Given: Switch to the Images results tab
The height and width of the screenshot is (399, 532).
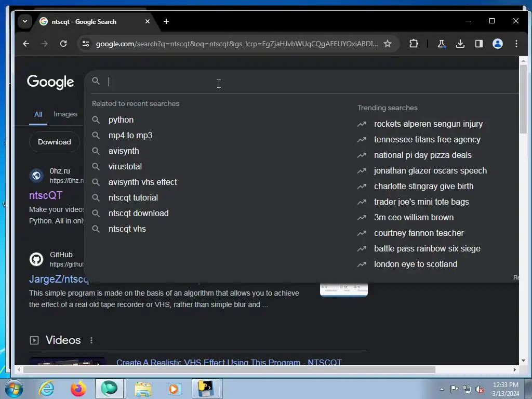Looking at the screenshot, I should pyautogui.click(x=65, y=114).
